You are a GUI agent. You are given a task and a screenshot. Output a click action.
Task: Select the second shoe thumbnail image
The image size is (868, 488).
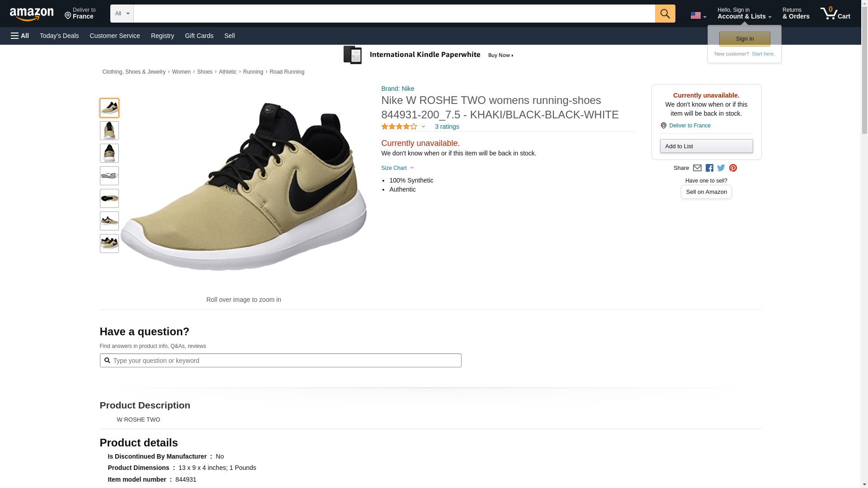click(109, 131)
